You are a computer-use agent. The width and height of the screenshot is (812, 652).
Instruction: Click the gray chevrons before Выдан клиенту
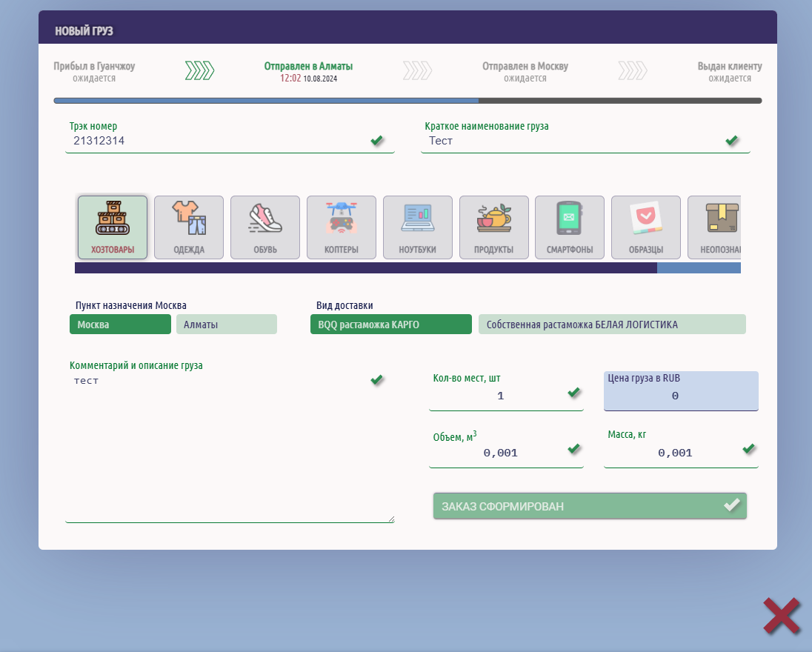pos(633,70)
